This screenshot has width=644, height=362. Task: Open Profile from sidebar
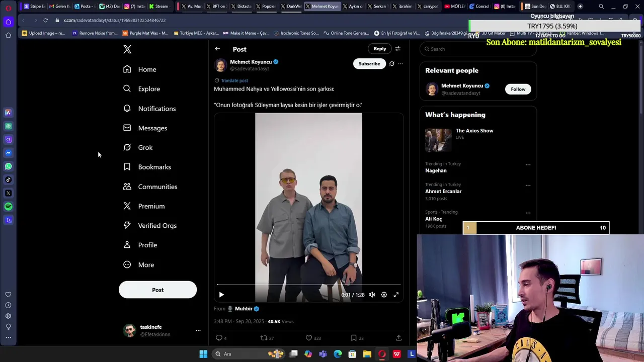coord(140,245)
